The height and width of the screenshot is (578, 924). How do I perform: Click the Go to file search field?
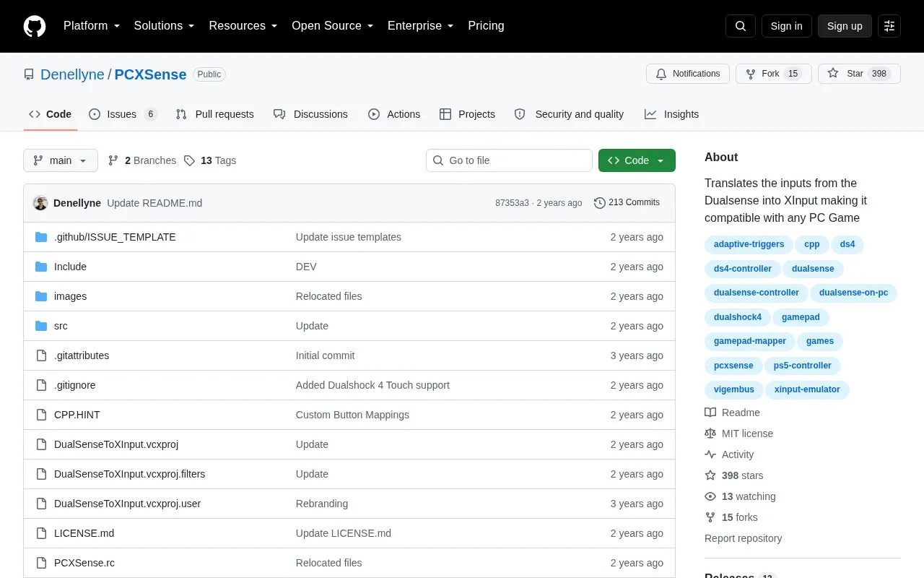[509, 160]
